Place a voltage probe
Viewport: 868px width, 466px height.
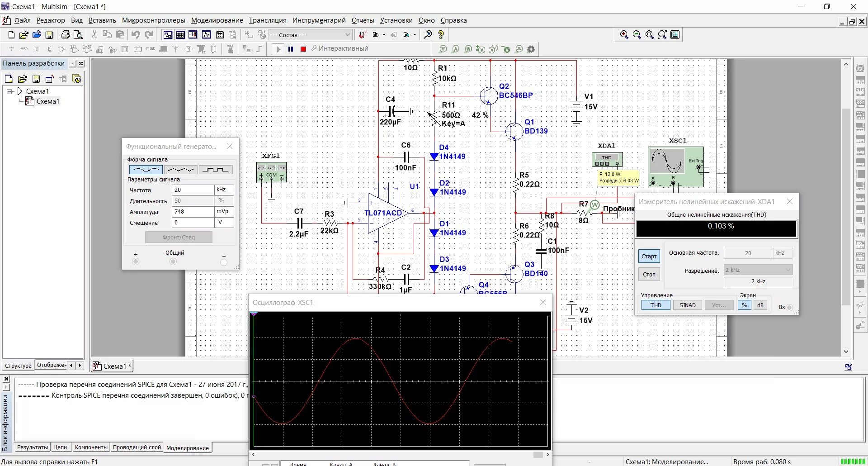(x=443, y=49)
